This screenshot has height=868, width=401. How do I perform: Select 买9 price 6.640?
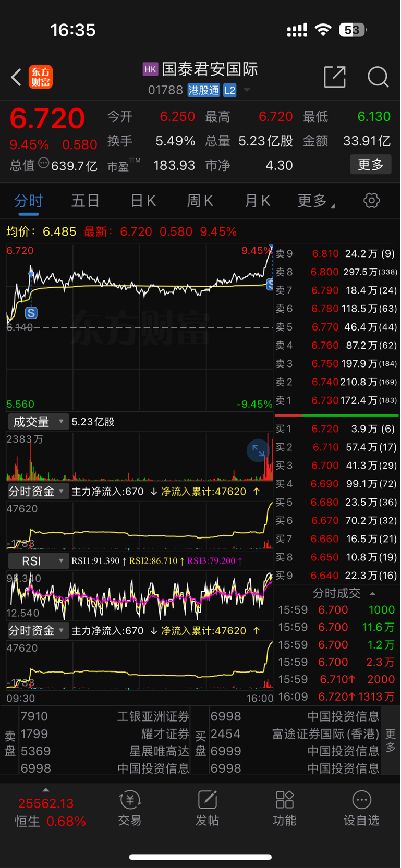click(x=324, y=576)
